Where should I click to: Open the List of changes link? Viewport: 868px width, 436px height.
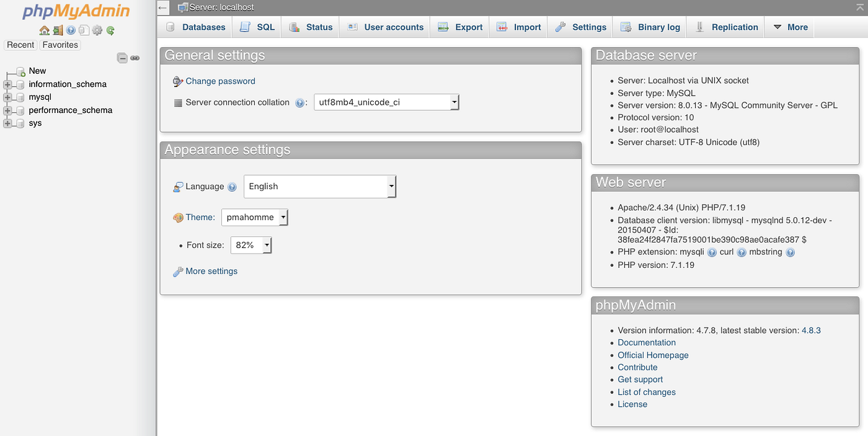coord(647,393)
